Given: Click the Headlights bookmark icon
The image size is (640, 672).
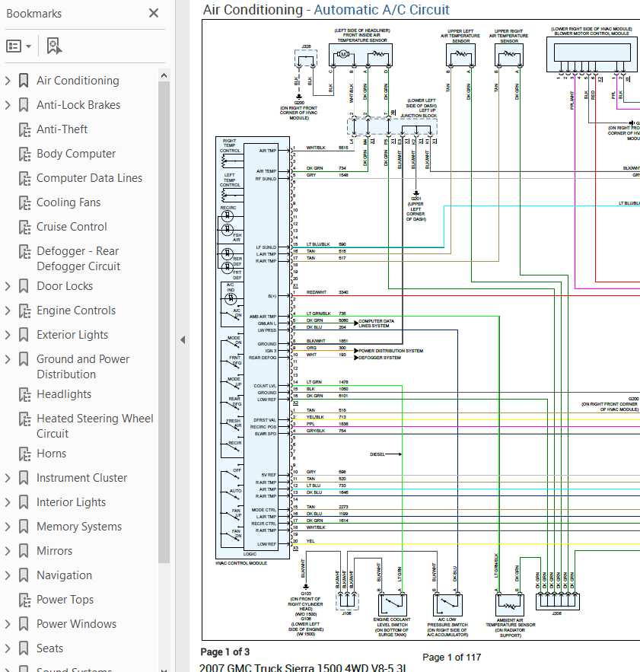Looking at the screenshot, I should (x=24, y=394).
